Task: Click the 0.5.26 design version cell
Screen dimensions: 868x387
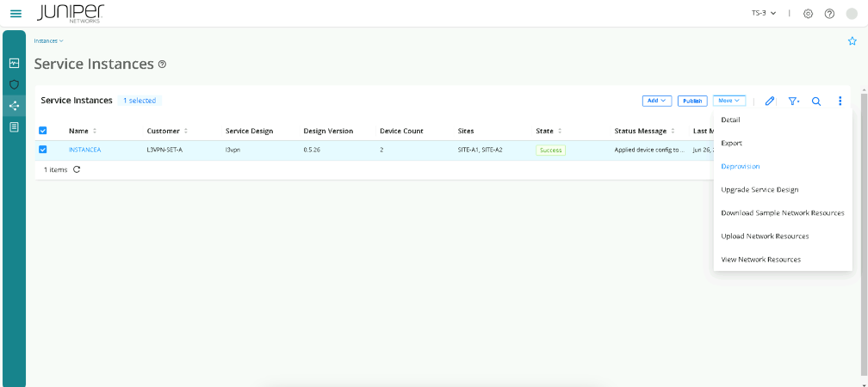Action: click(x=313, y=150)
